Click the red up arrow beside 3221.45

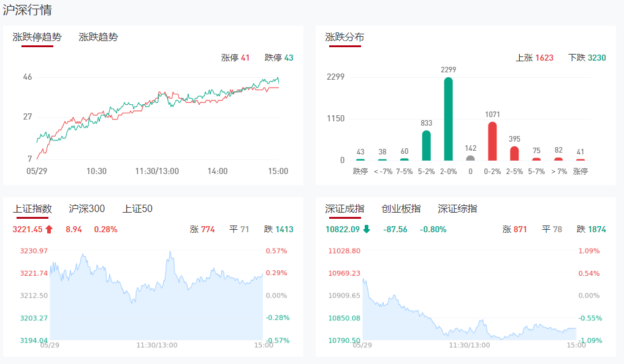[x=49, y=229]
